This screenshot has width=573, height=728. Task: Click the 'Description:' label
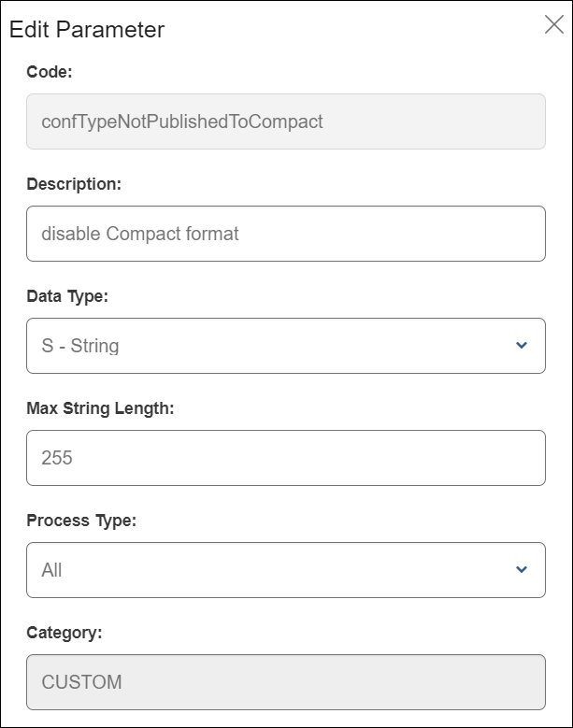(x=74, y=184)
